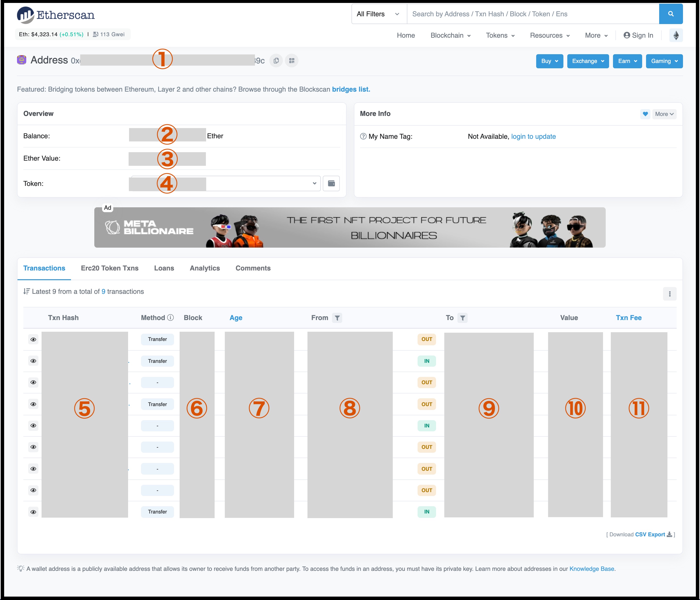The width and height of the screenshot is (700, 600).
Task: Toggle the eye icon on ninth row
Action: [x=33, y=512]
